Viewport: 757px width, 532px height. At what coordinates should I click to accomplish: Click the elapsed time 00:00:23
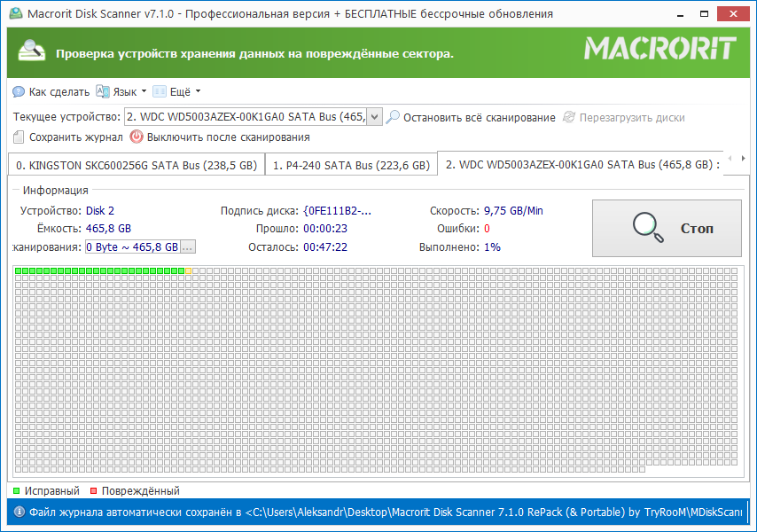pyautogui.click(x=325, y=229)
